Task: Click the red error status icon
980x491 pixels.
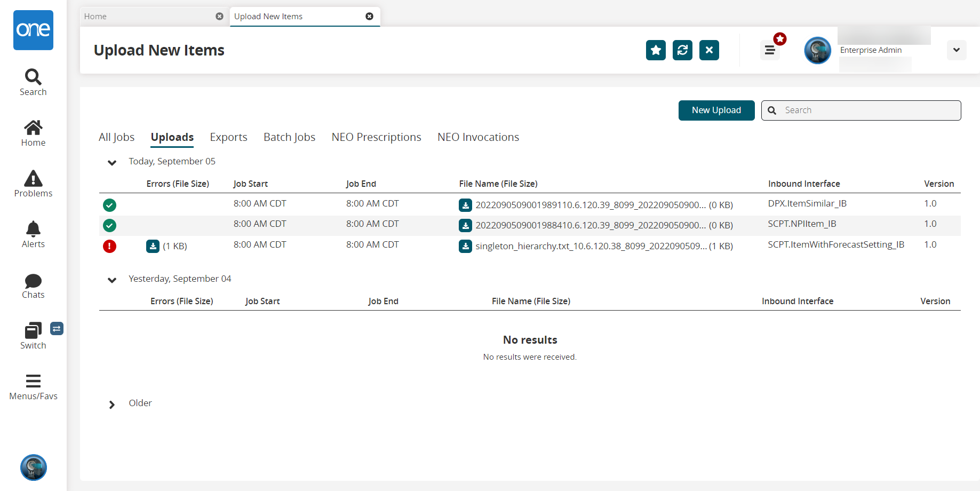Action: [x=109, y=246]
